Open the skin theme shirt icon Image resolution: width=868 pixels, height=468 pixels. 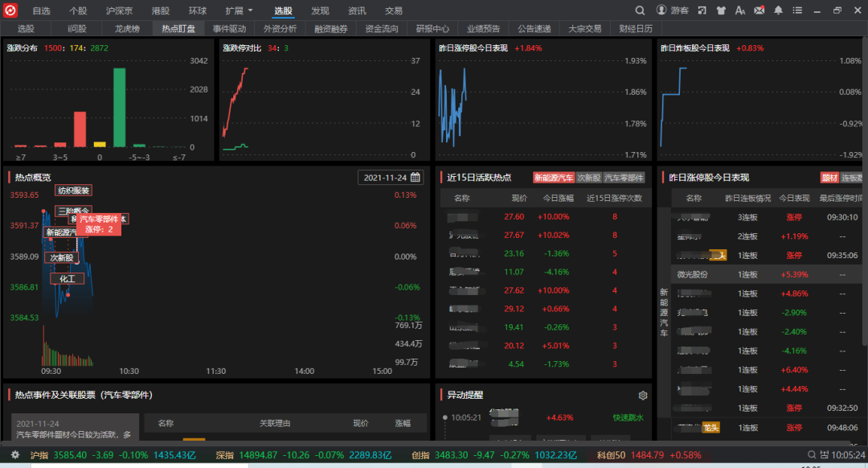click(721, 10)
